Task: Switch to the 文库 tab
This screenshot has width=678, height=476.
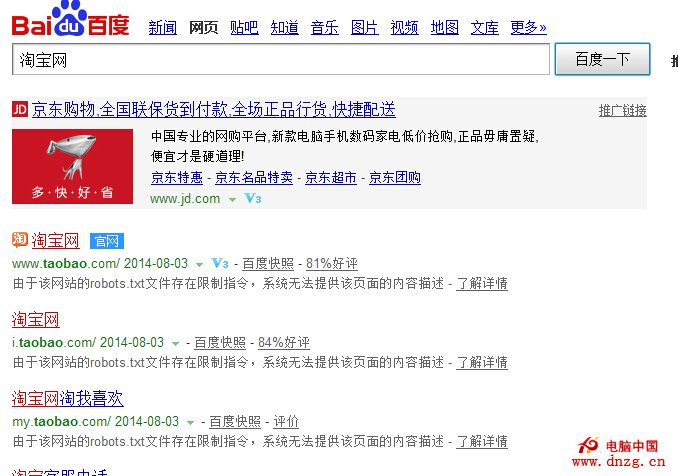Action: pos(485,28)
